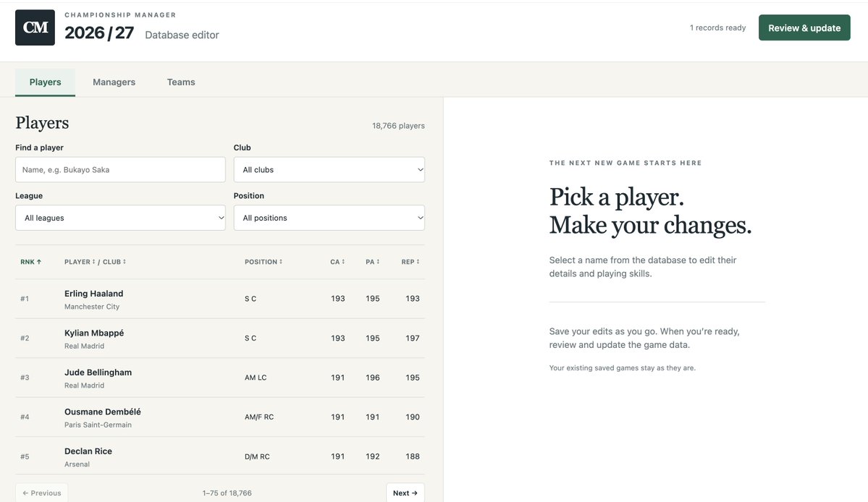The height and width of the screenshot is (502, 868).
Task: Click the Review & update button
Action: point(804,27)
